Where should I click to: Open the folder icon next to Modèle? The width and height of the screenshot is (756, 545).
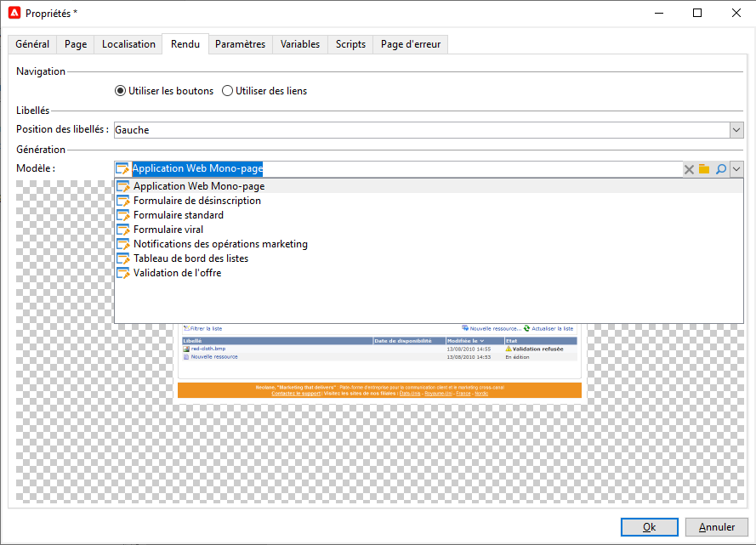(704, 169)
